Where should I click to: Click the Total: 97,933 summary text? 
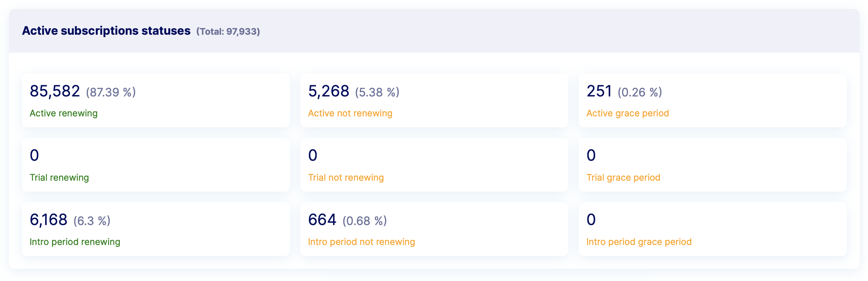coord(228,32)
